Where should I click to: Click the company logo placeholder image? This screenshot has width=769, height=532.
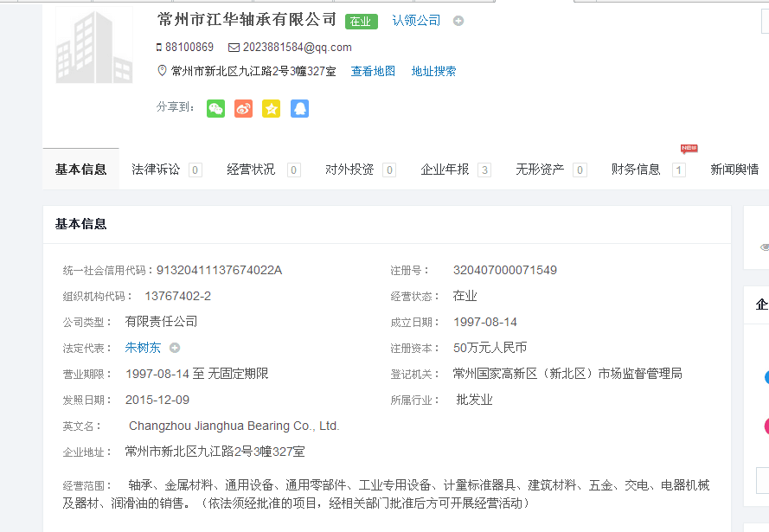coord(93,47)
